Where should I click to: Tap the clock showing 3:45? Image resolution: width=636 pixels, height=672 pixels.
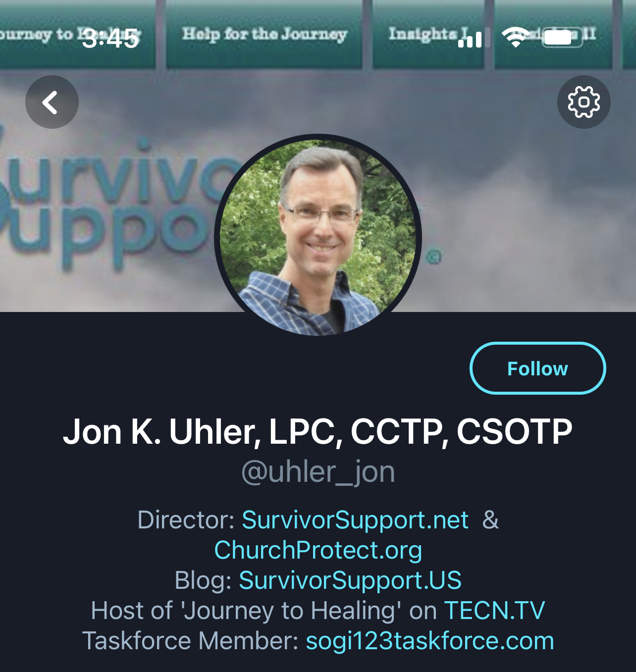coord(110,38)
